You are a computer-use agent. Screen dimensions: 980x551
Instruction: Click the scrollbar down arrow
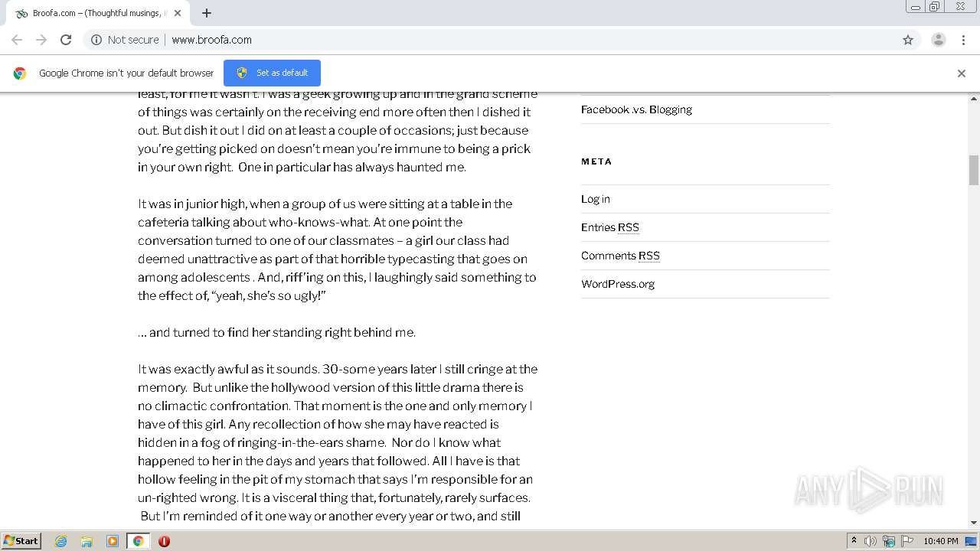coord(974,523)
